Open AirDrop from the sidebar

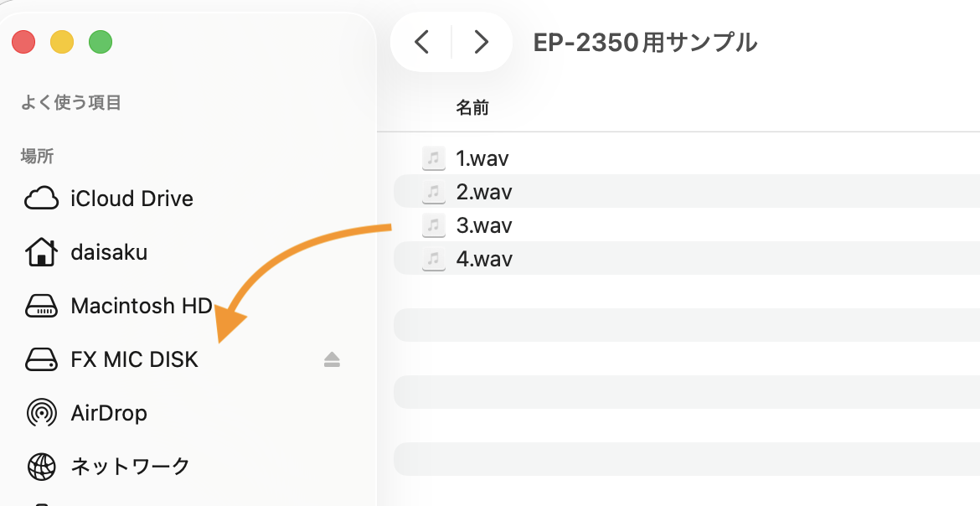pos(109,414)
